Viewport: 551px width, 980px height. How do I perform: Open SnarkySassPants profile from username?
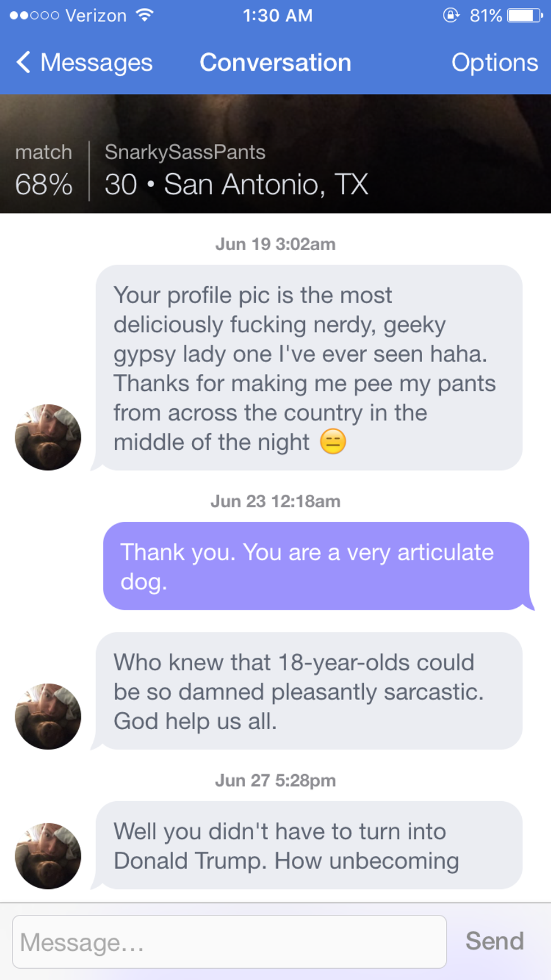(x=185, y=152)
